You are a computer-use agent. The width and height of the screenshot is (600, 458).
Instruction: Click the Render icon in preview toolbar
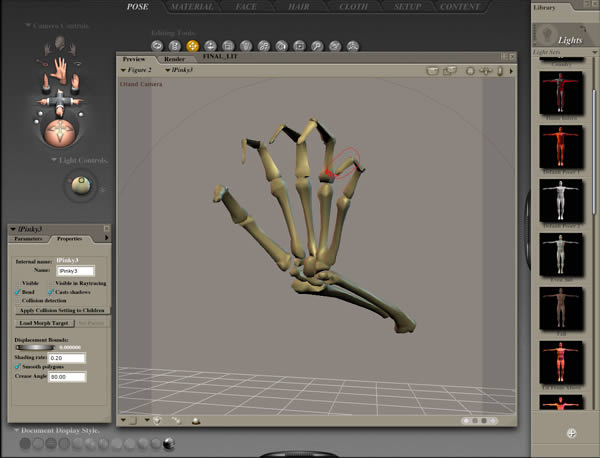(432, 71)
